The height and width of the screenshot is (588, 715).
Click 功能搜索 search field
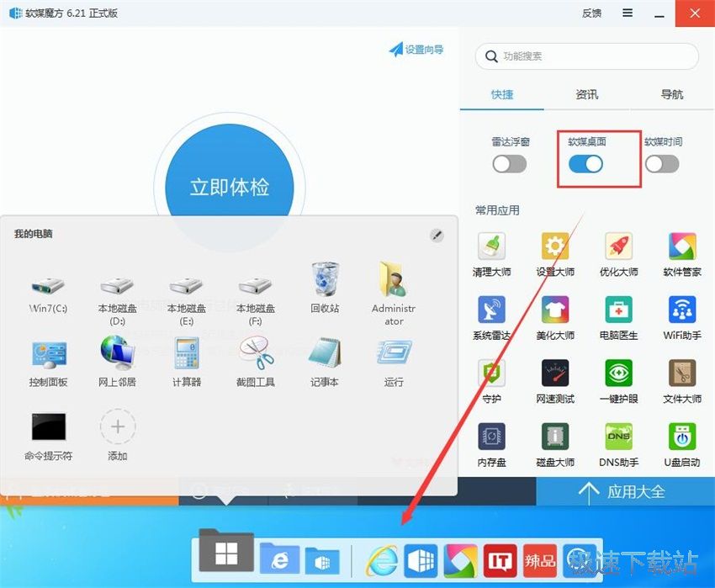(x=587, y=56)
